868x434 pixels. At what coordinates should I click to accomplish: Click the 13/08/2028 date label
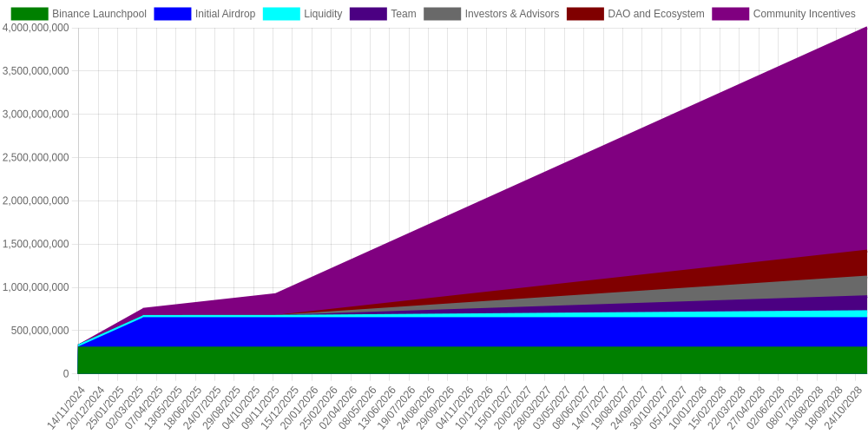click(805, 407)
